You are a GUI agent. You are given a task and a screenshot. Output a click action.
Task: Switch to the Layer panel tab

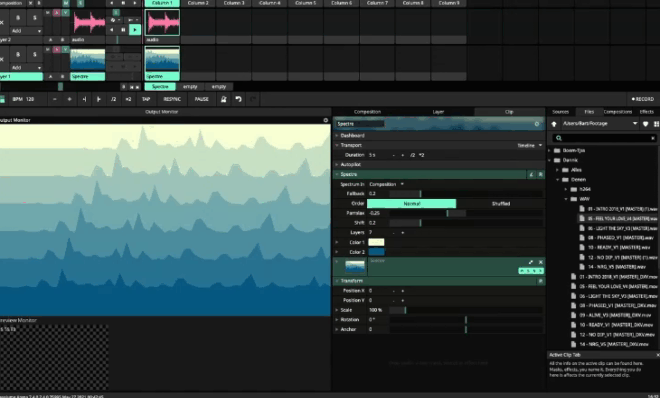(x=438, y=112)
